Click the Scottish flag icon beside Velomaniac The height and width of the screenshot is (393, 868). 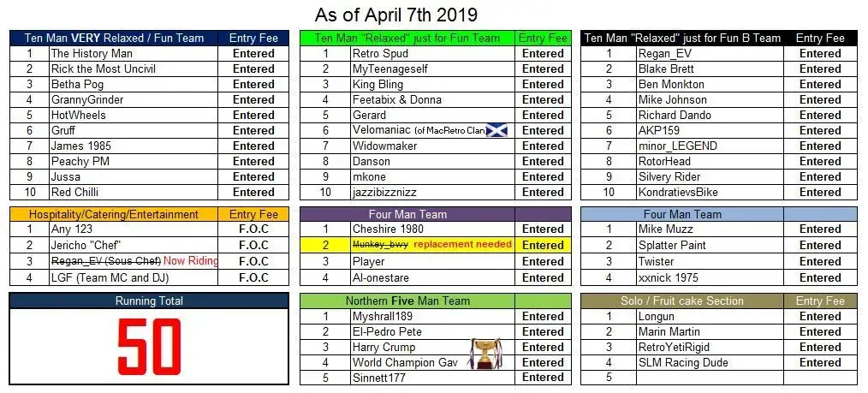496,131
